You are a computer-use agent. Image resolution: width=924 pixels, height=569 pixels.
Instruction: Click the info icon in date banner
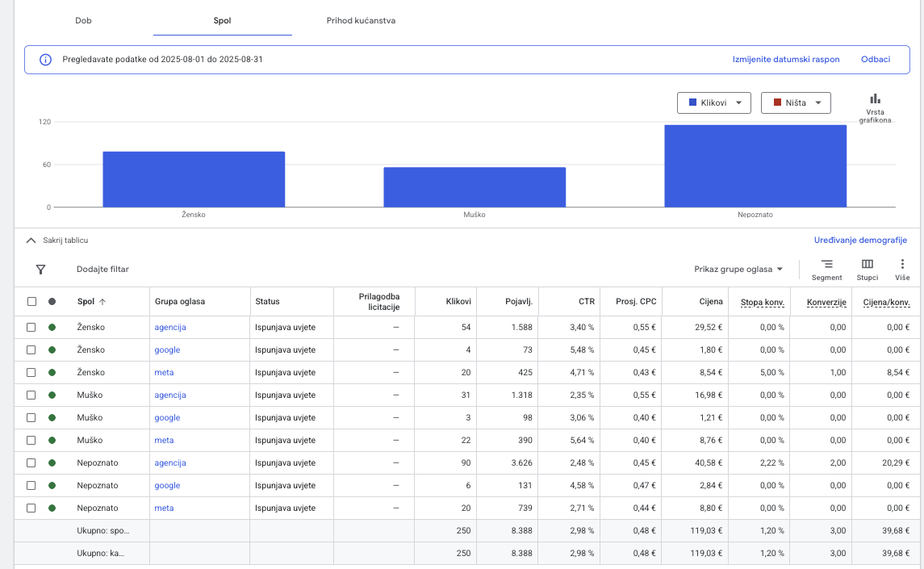pos(46,60)
